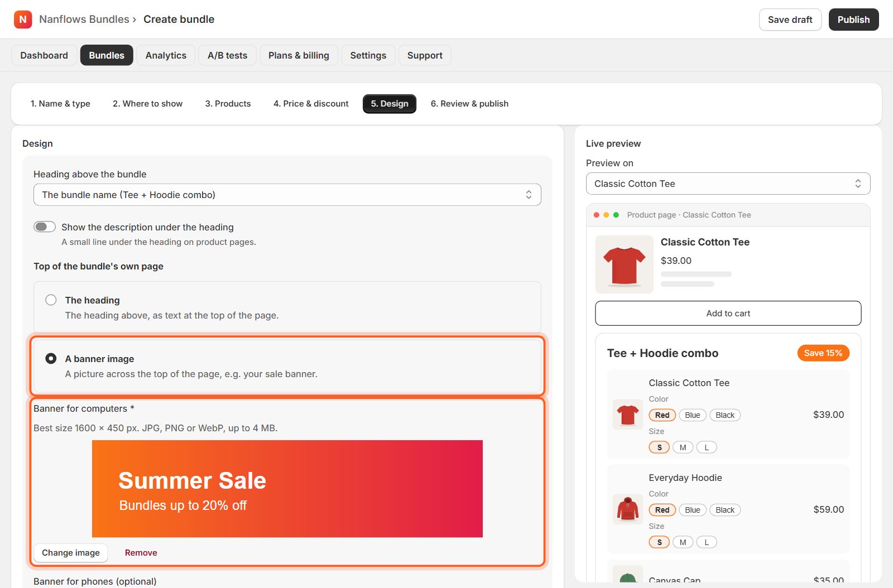
Task: Click the 5. Design step tab
Action: pyautogui.click(x=390, y=104)
